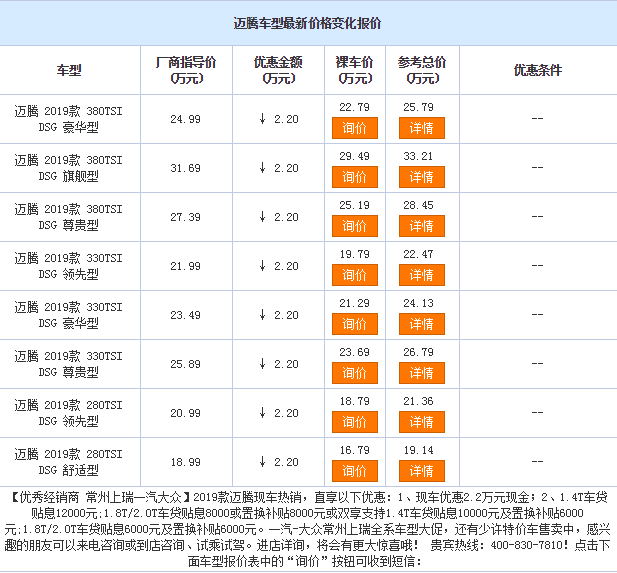Click 询价 for 330TSI DSG 领先型
The image size is (617, 573).
355,275
